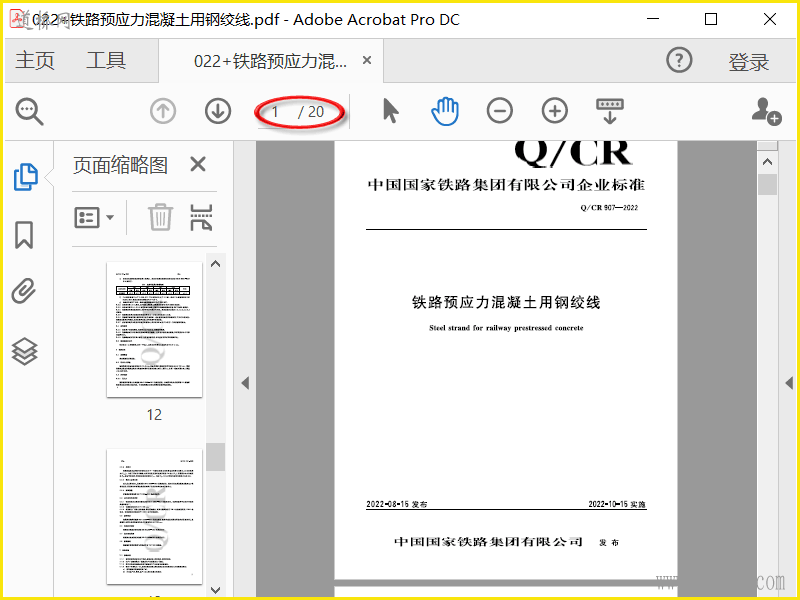Open the layers panel icon

24,352
